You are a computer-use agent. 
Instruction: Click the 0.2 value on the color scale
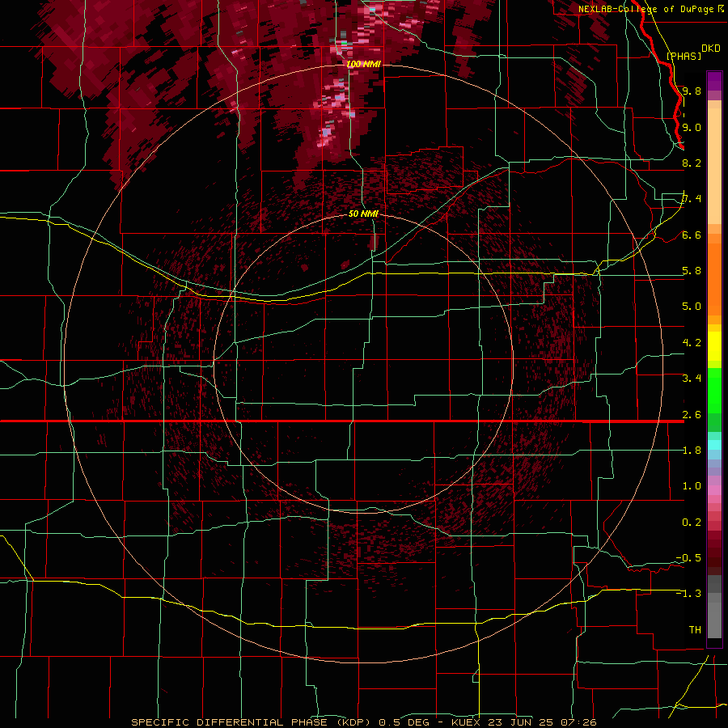pyautogui.click(x=692, y=523)
